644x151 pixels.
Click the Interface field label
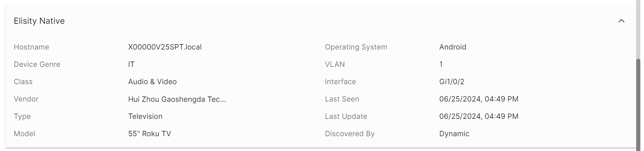[340, 82]
